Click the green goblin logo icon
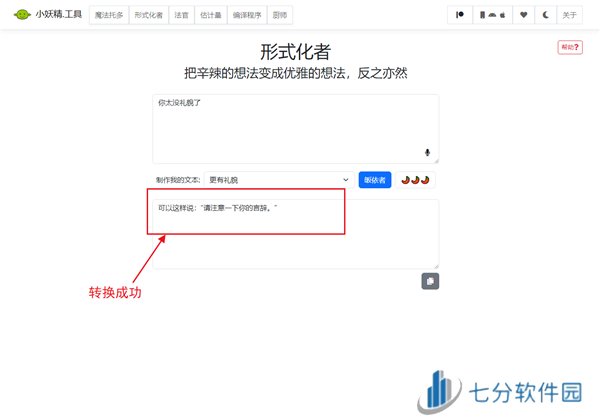Viewport: 600px width, 418px height. (x=22, y=15)
